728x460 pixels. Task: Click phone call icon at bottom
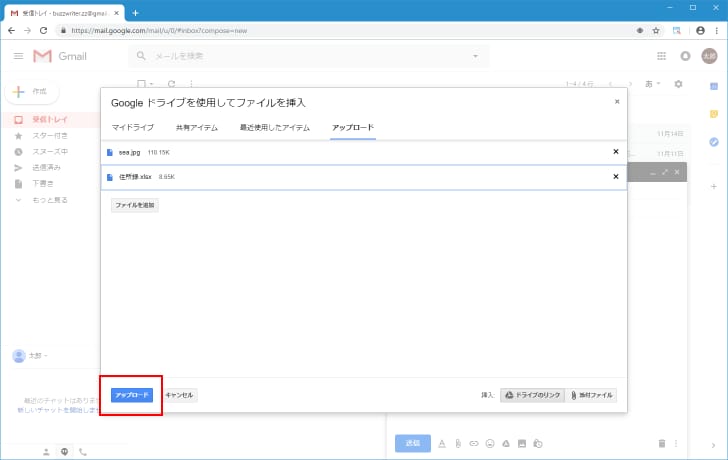click(x=83, y=452)
